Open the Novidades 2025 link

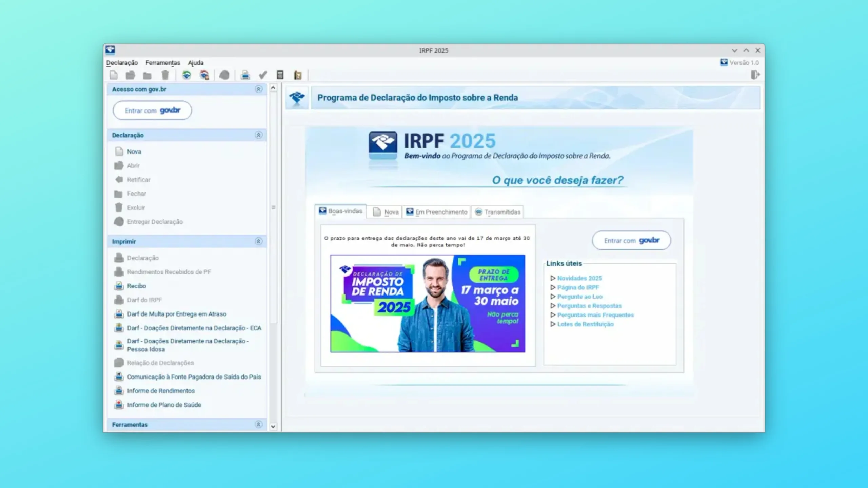(579, 278)
